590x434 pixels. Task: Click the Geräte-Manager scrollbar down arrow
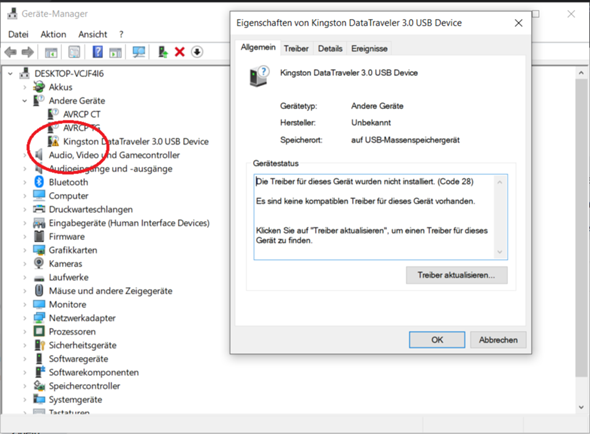click(x=581, y=407)
